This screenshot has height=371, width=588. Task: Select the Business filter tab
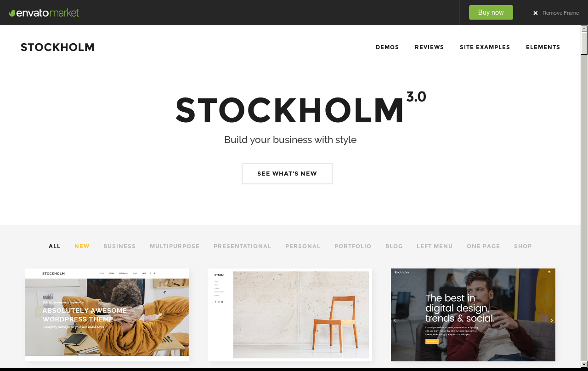[119, 246]
